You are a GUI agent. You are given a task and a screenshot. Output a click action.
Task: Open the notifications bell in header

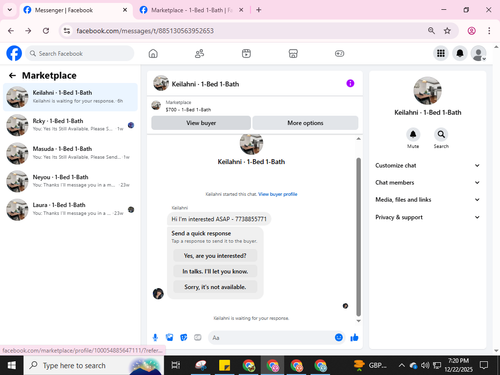[460, 53]
